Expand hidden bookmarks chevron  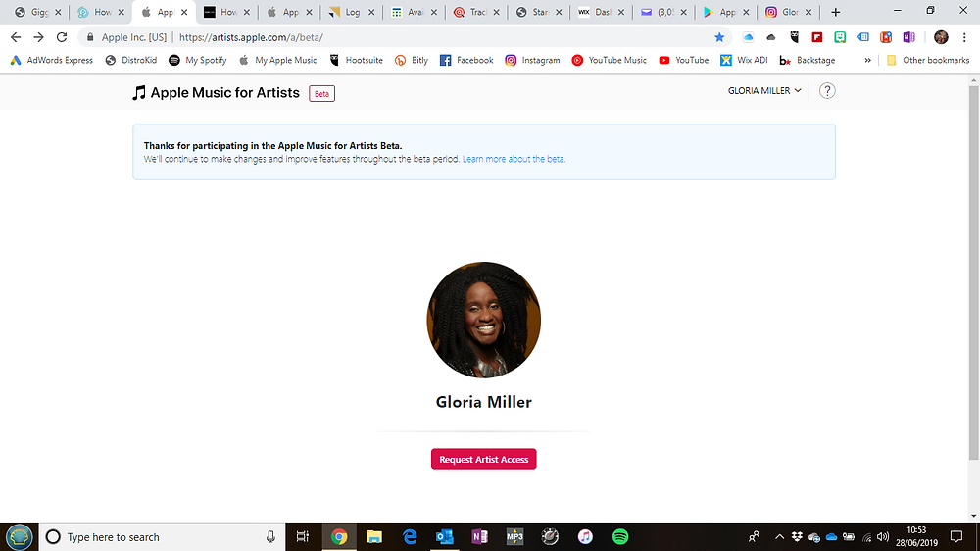867,60
